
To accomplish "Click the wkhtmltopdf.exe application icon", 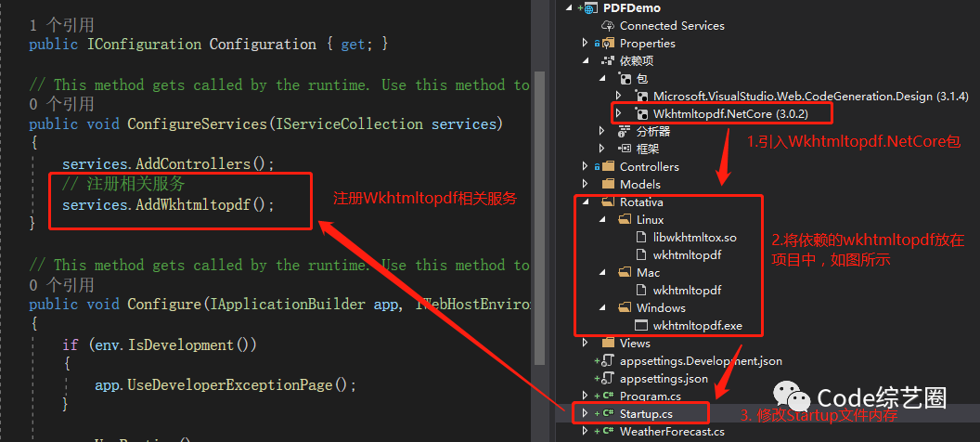I will coord(641,325).
